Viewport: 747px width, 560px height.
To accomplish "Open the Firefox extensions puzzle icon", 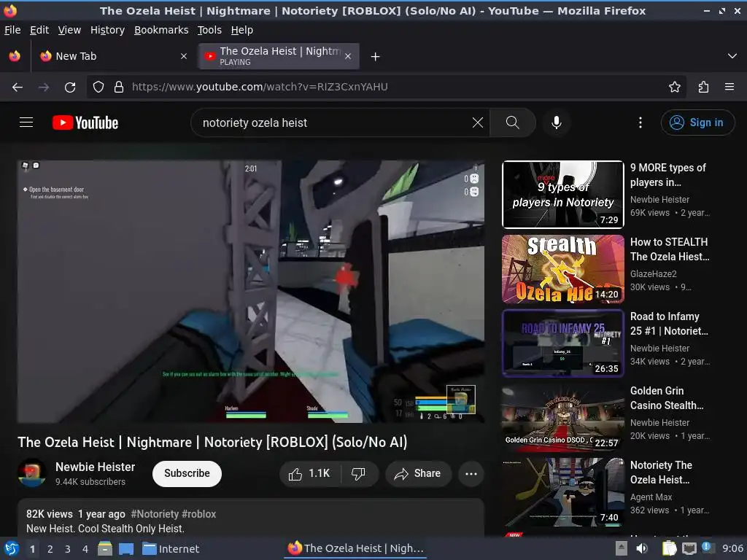I will point(703,87).
